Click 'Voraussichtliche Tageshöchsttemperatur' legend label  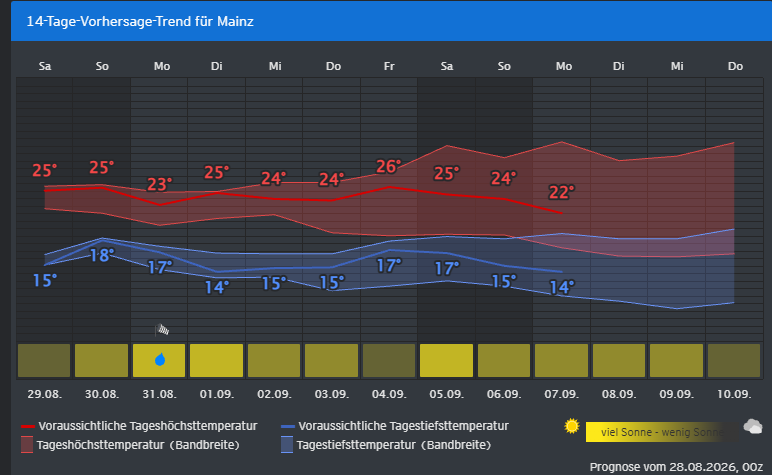pyautogui.click(x=148, y=426)
